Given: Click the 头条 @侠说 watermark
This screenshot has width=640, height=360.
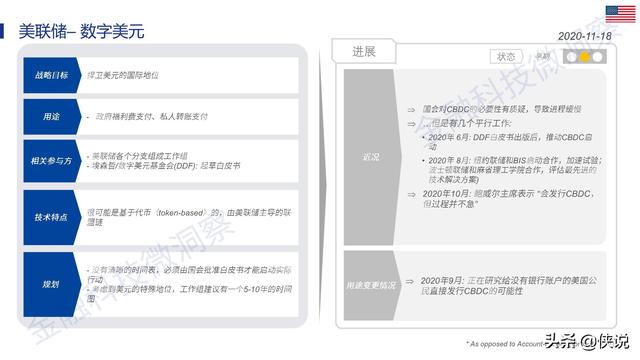Looking at the screenshot, I should [587, 341].
